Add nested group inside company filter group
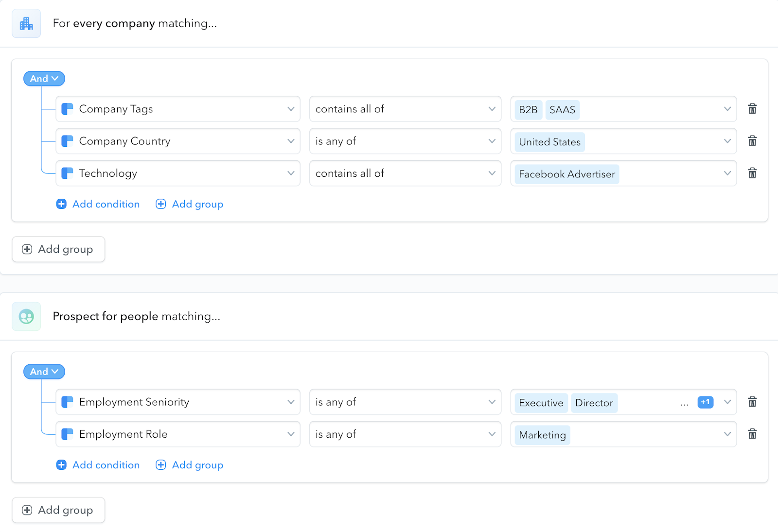The image size is (778, 532). (x=189, y=204)
